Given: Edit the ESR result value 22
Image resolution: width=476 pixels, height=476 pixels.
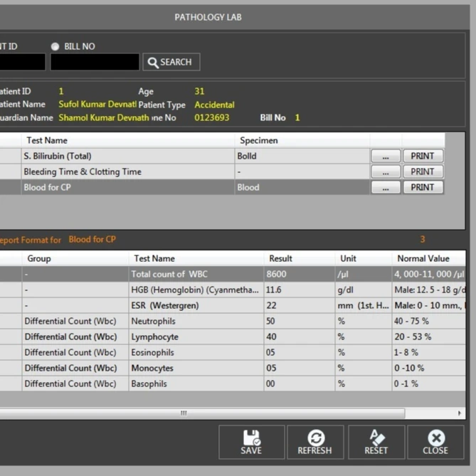Looking at the screenshot, I should pos(300,305).
